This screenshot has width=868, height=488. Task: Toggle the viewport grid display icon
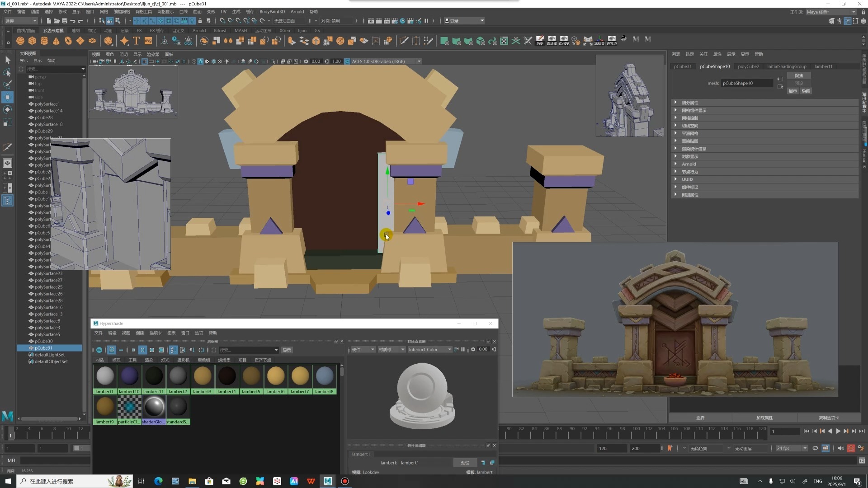[144, 61]
